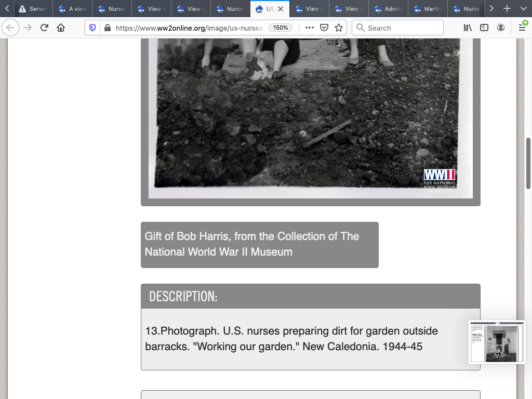Screen dimensions: 532x399
Task: Toggle the sidebar view
Action: [484, 28]
